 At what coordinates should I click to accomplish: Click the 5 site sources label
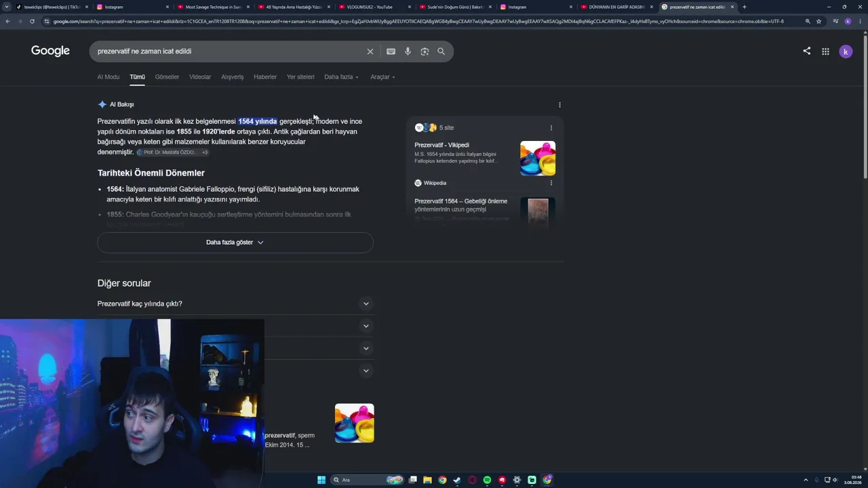coord(446,127)
